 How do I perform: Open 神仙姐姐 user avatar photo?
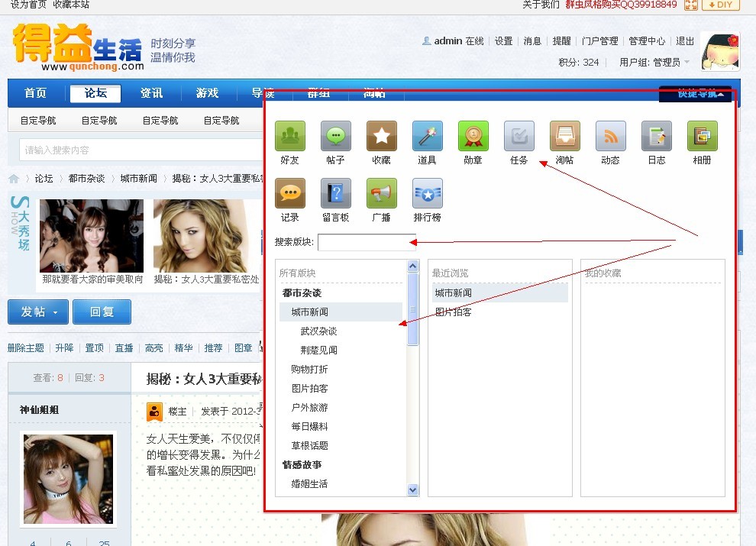pos(69,479)
